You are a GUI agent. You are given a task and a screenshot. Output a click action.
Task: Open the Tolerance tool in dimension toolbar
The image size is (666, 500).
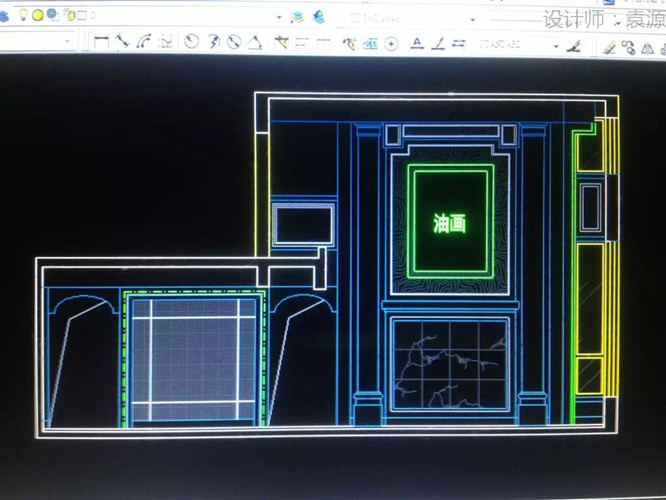tap(370, 43)
